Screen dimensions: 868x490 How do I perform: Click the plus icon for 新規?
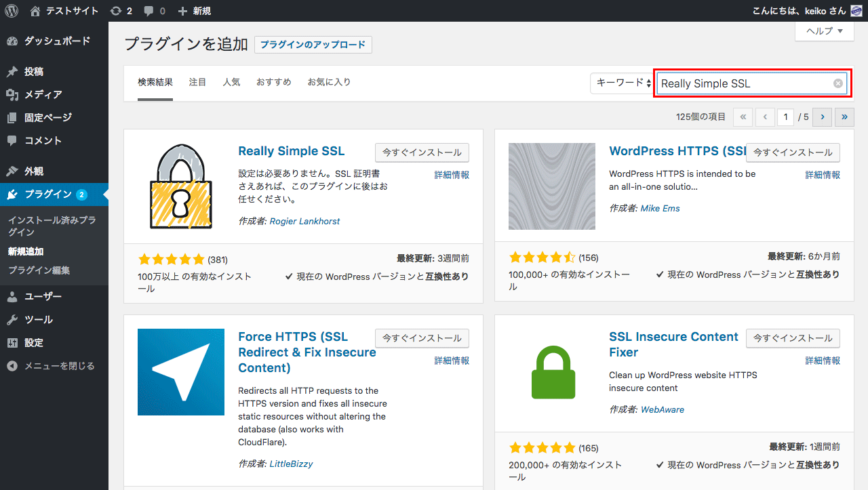(182, 11)
